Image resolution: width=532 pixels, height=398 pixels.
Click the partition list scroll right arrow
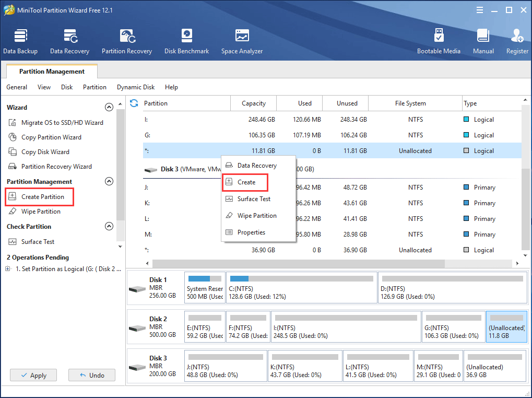pos(517,263)
